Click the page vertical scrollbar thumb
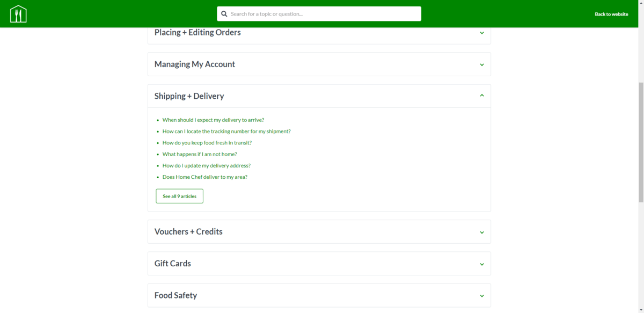 click(x=641, y=142)
